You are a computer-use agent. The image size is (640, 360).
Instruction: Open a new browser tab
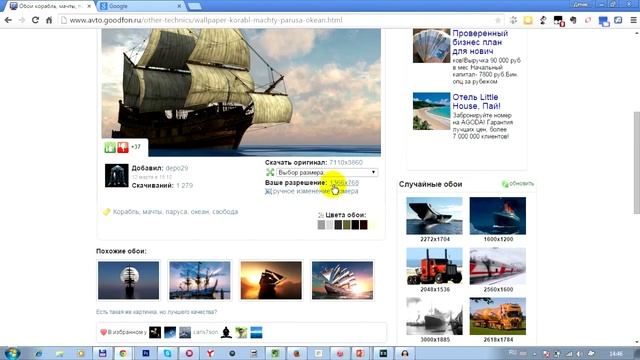(194, 6)
